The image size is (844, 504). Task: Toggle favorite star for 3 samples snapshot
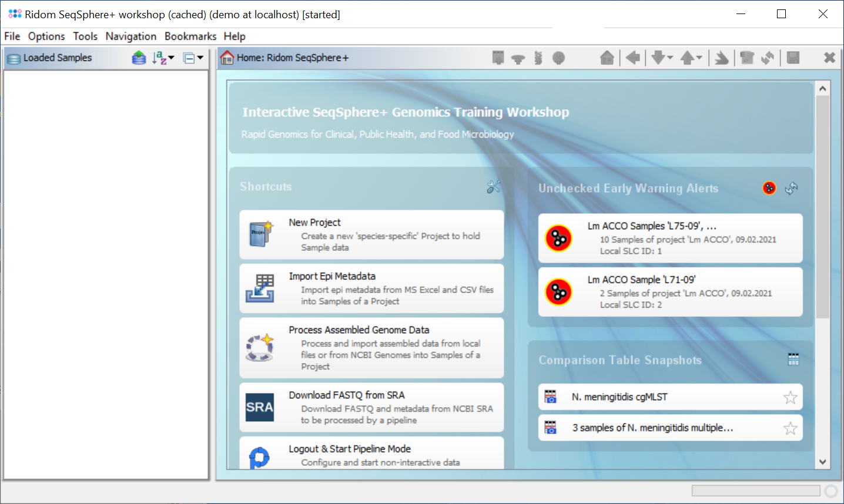pos(790,428)
